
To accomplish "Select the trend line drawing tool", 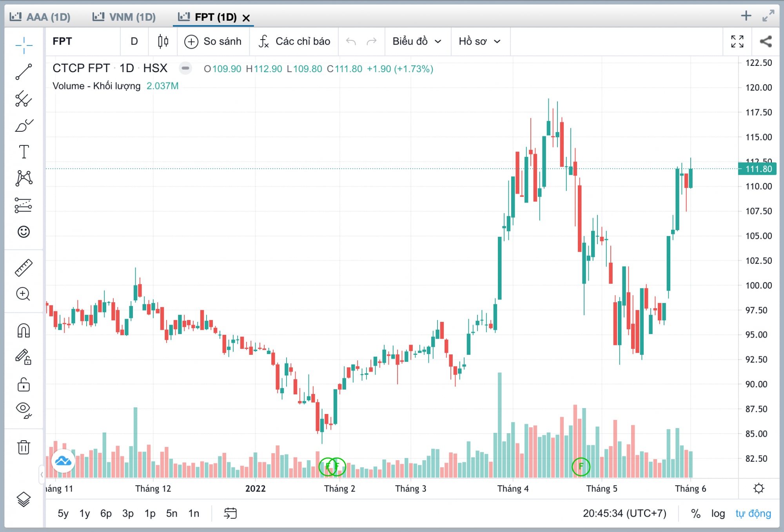I will [x=24, y=72].
